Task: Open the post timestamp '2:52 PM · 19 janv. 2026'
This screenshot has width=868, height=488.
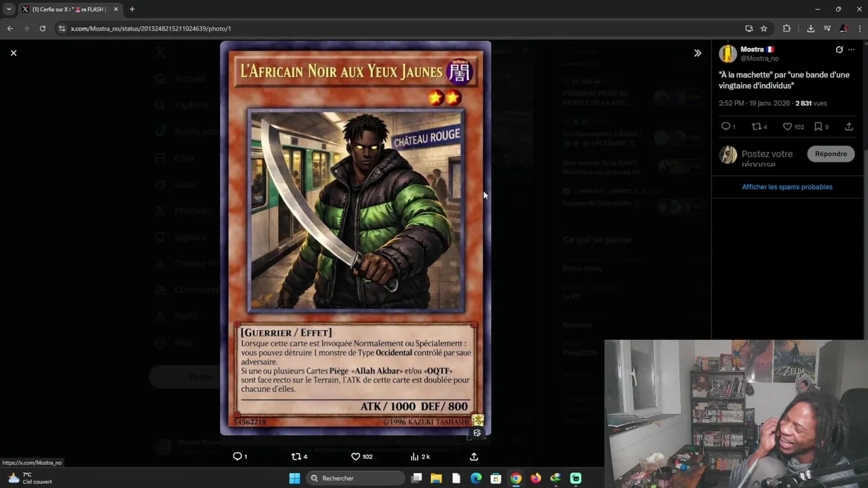Action: (x=754, y=104)
